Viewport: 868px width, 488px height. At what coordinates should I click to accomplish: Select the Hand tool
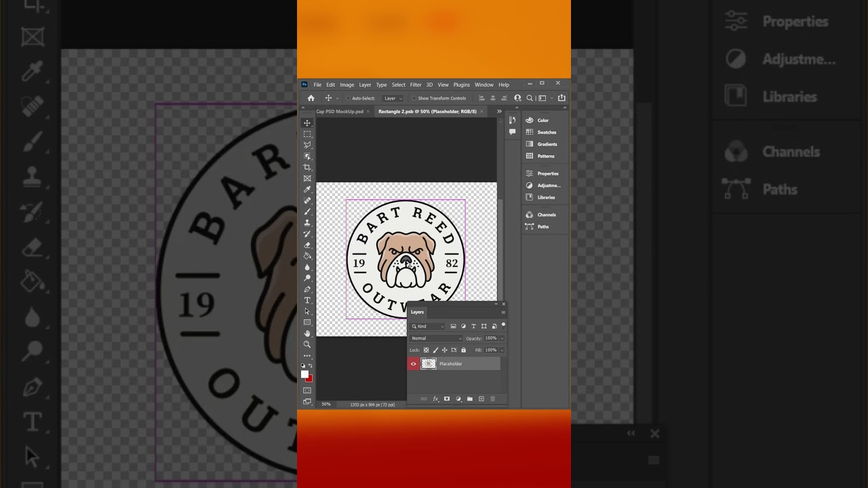coord(307,333)
